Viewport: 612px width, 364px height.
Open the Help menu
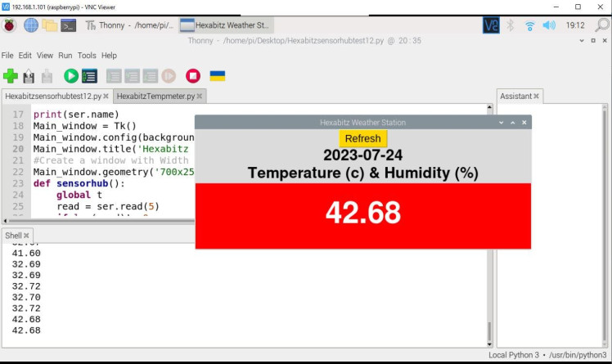(x=109, y=56)
